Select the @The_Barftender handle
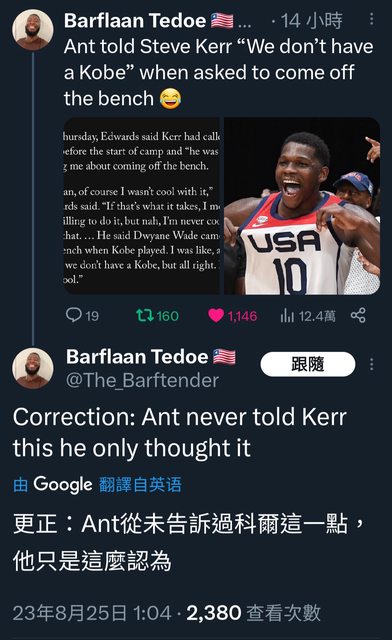This screenshot has height=640, width=392. coord(143,380)
